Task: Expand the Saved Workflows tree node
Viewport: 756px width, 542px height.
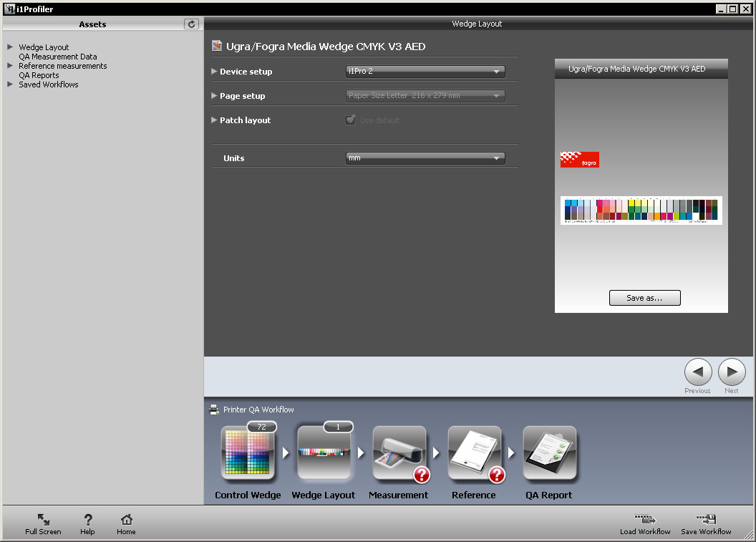Action: (9, 84)
